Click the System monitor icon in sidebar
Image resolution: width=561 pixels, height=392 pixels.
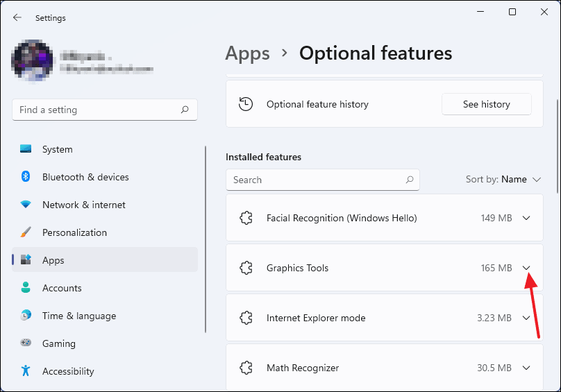tap(26, 149)
